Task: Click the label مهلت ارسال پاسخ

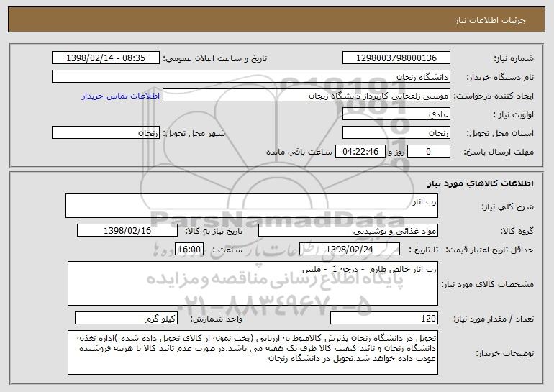Action: point(499,152)
